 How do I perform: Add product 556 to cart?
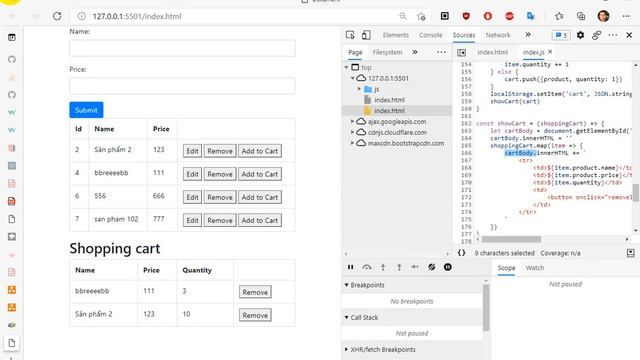coord(260,197)
